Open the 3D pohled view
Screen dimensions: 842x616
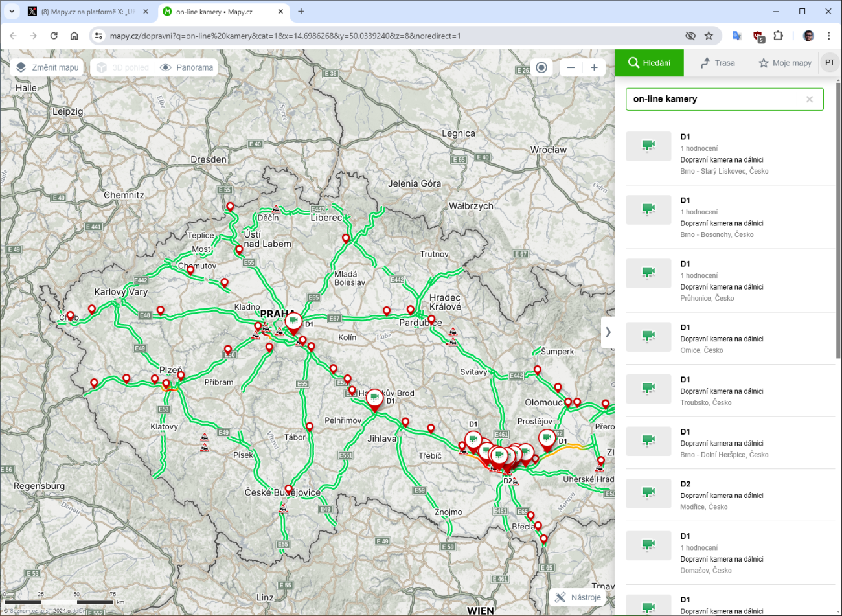pos(122,67)
